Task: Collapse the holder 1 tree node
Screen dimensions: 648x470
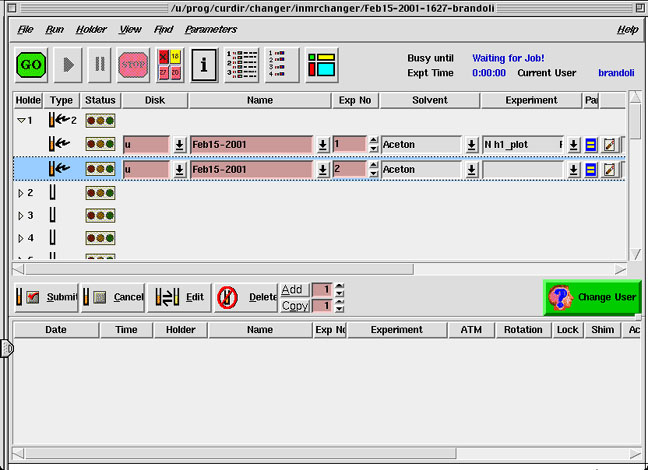Action: [x=22, y=120]
